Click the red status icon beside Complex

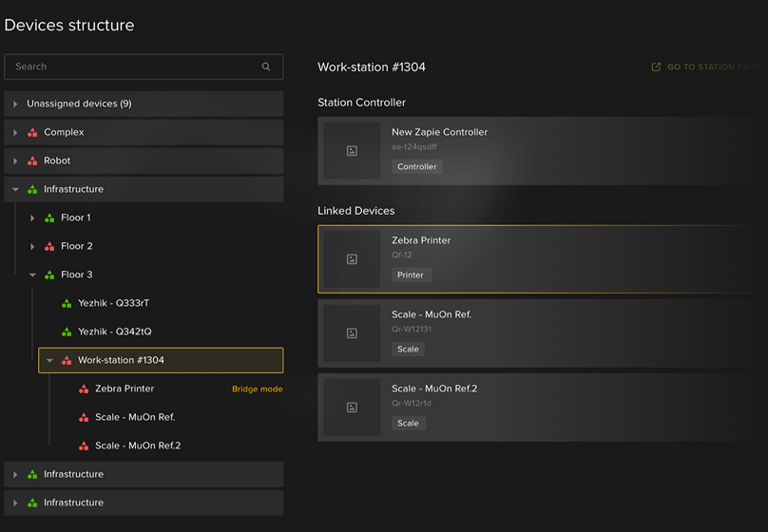point(32,132)
